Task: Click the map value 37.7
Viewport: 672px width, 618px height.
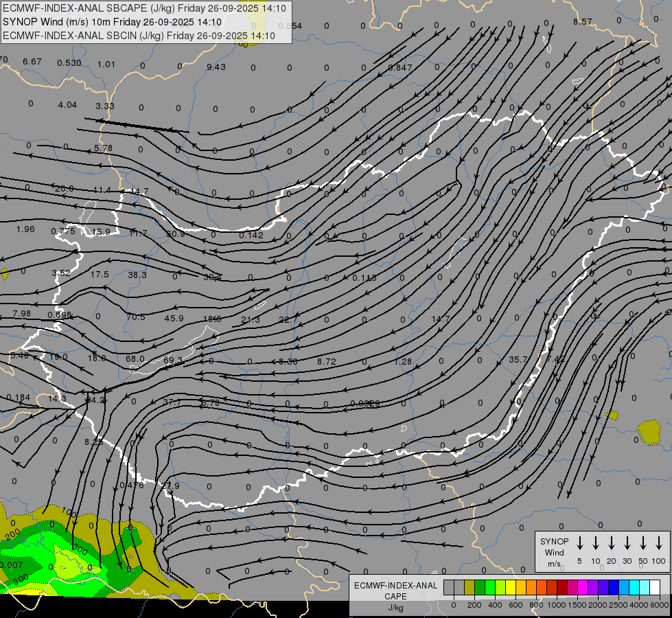Action: click(172, 402)
